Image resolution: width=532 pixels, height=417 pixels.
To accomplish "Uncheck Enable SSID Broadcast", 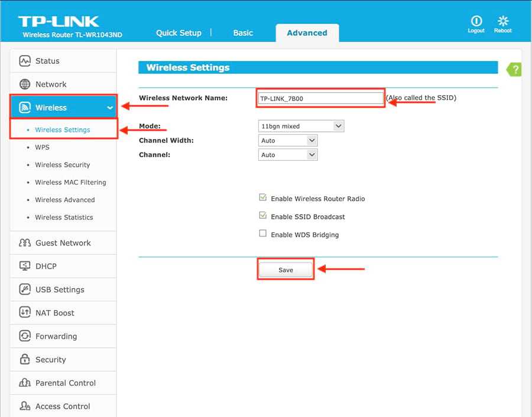I will click(x=262, y=216).
